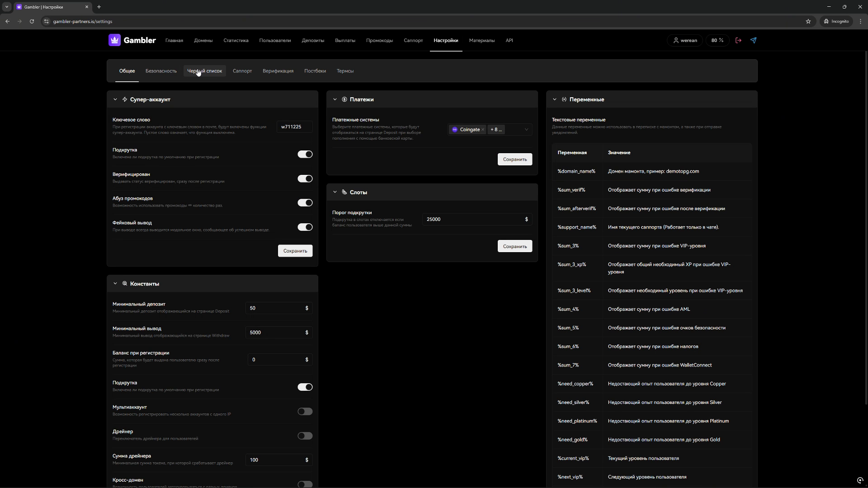868x488 pixels.
Task: Remove Coingate tag with its x icon
Action: click(483, 130)
